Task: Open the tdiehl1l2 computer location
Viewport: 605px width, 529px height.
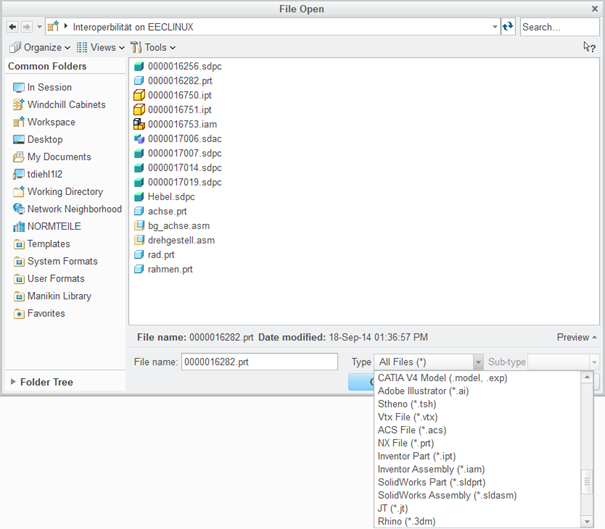Action: (37, 174)
